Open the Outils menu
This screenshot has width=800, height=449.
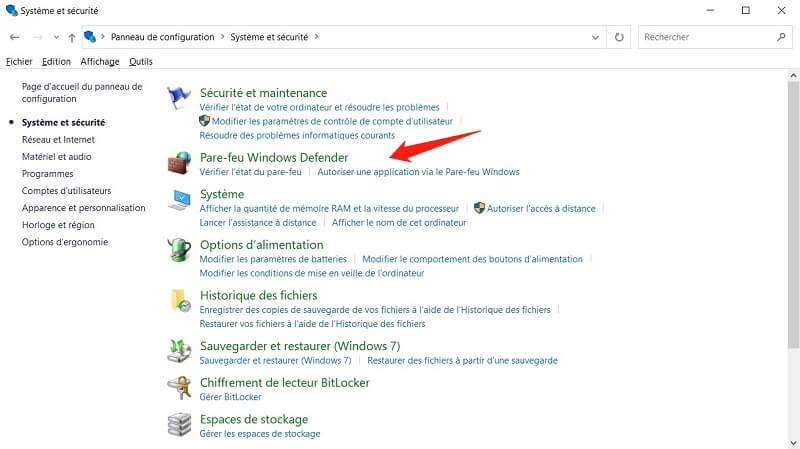pos(140,61)
